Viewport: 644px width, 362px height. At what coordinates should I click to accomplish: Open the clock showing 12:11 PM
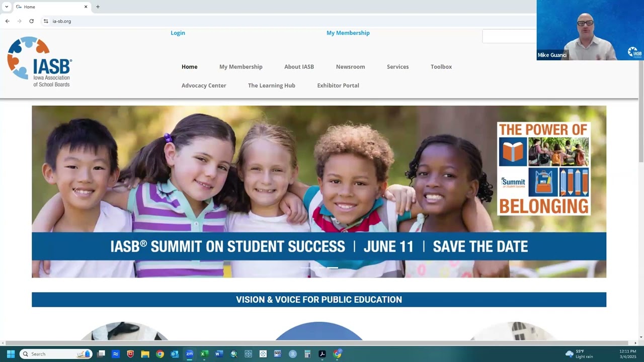628,354
